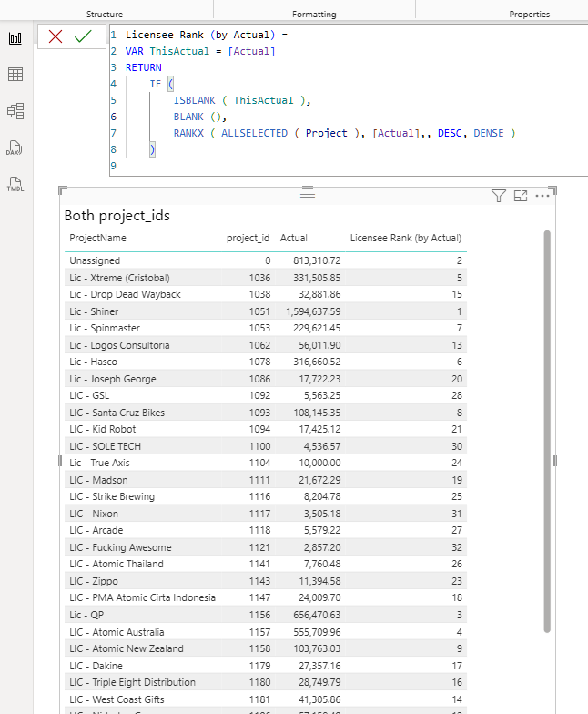
Task: Select 'Lic - Joseph George' cell
Action: (x=113, y=379)
